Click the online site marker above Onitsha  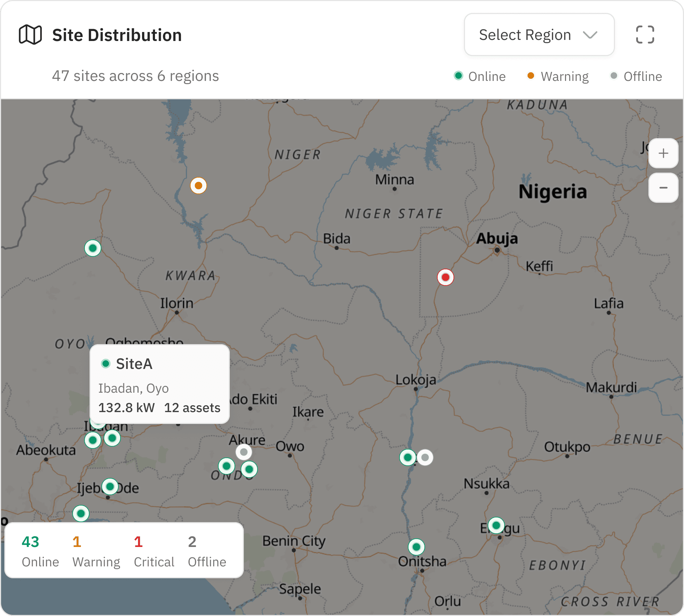coord(416,547)
